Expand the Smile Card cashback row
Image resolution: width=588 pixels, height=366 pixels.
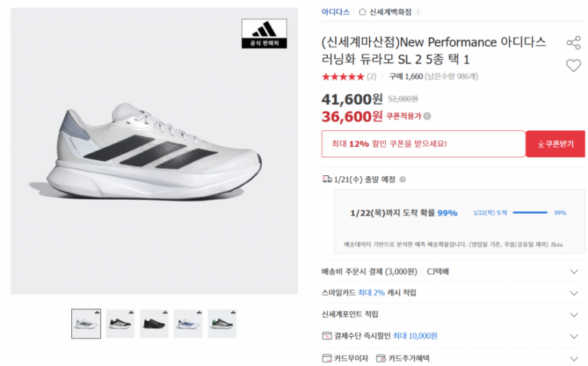(574, 292)
